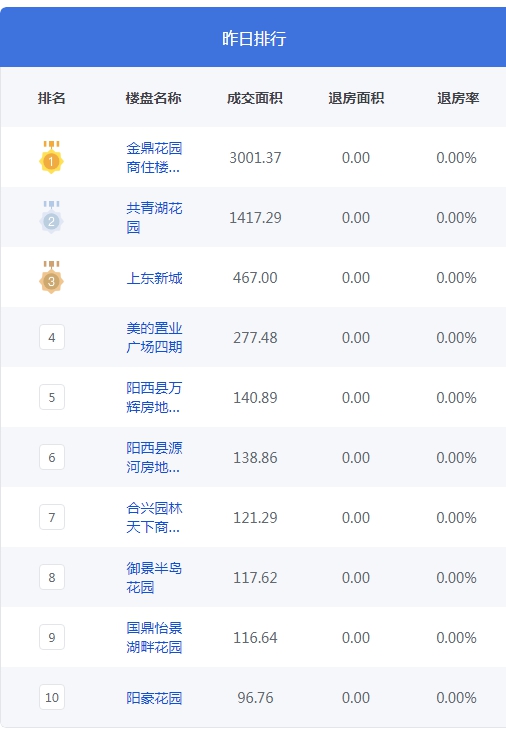
Task: Click the 成交面积 column header
Action: [255, 98]
